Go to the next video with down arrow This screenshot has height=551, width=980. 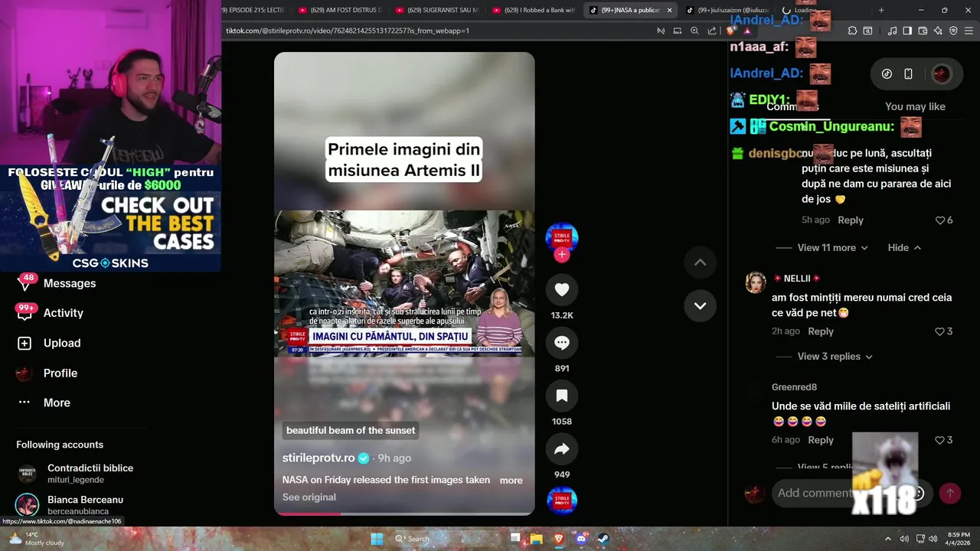tap(700, 305)
